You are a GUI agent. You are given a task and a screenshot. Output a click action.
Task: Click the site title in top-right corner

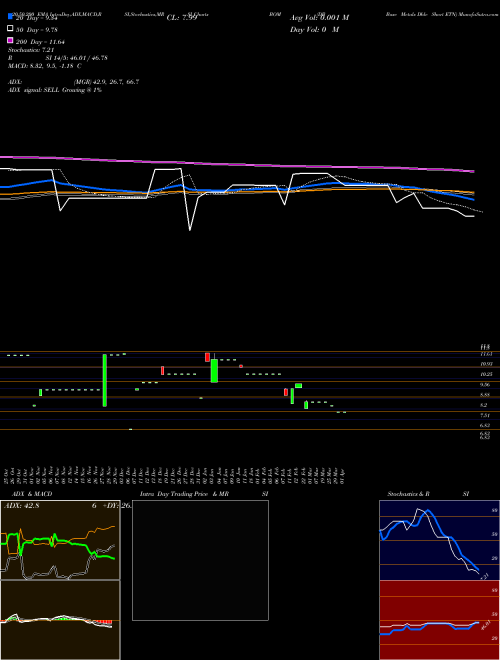tap(441, 14)
